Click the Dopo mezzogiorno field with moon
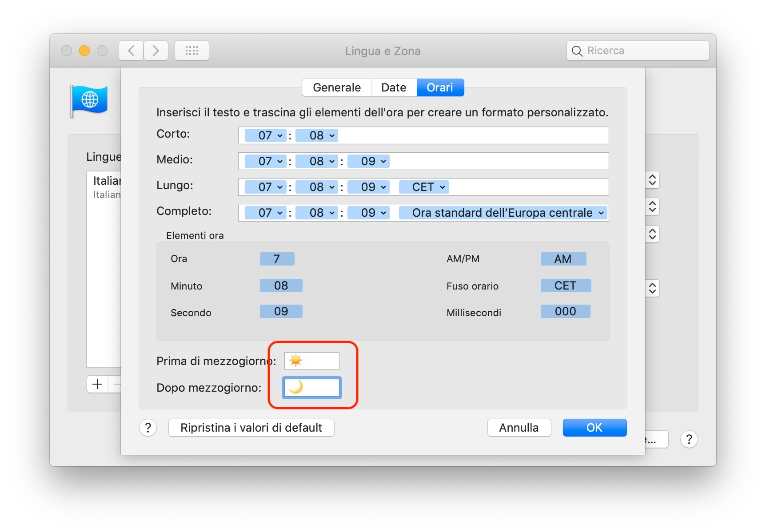Viewport: 766px width, 532px height. point(312,387)
